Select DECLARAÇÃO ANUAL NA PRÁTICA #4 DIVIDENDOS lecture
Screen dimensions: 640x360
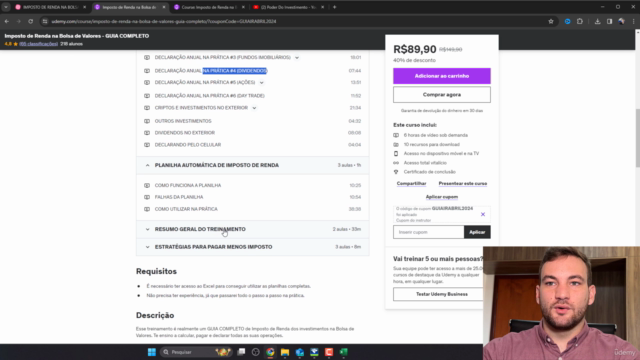click(x=211, y=71)
